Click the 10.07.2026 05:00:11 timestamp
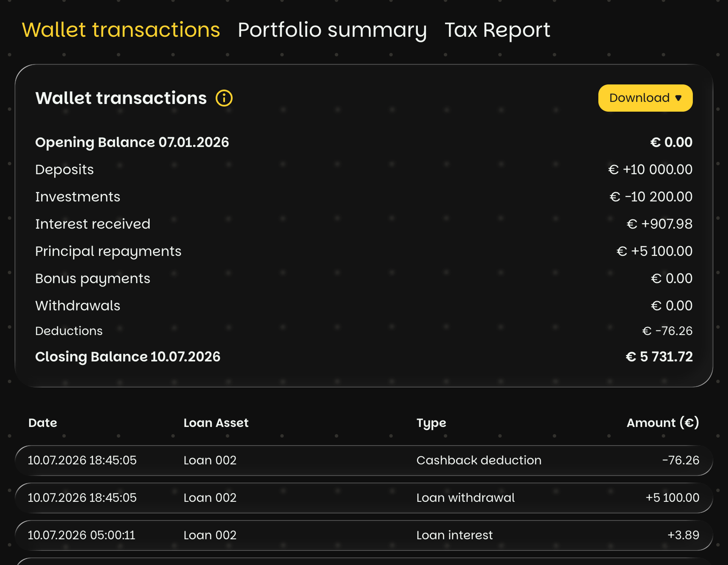Image resolution: width=728 pixels, height=565 pixels. 82,535
